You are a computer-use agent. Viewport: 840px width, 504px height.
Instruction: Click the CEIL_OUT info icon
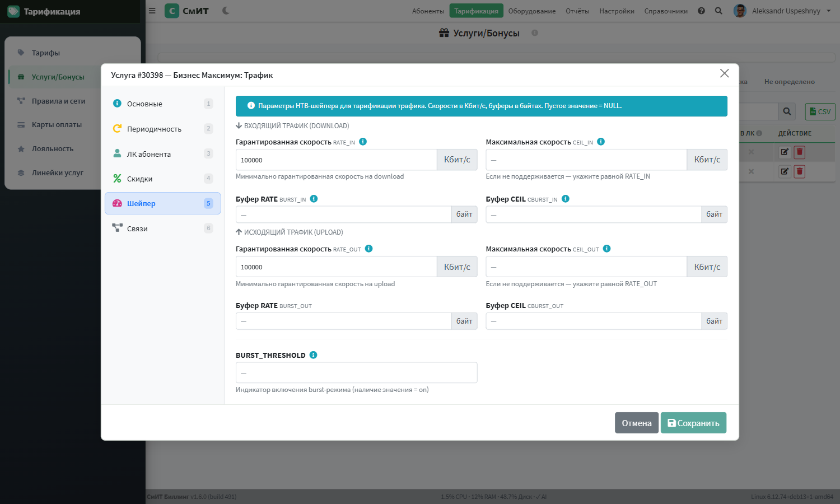(607, 249)
